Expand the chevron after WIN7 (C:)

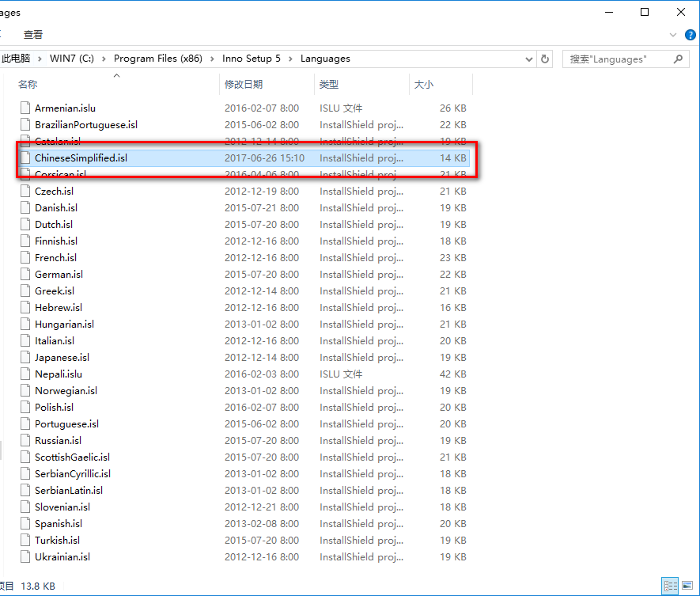[x=104, y=59]
